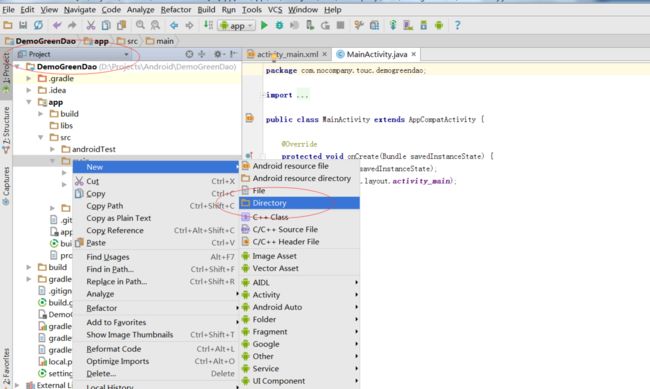The height and width of the screenshot is (389, 650).
Task: Click Scroll from Source target icon
Action: 189,54
